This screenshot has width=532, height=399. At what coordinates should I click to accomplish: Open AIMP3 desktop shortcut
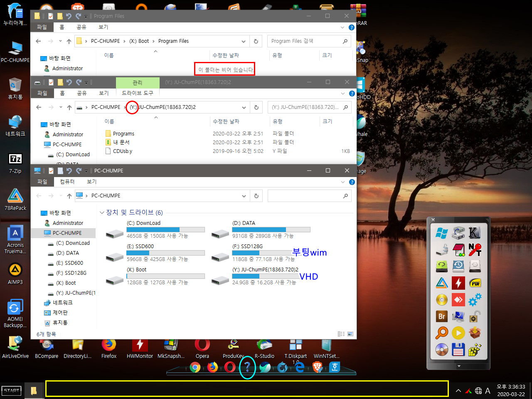(x=15, y=274)
